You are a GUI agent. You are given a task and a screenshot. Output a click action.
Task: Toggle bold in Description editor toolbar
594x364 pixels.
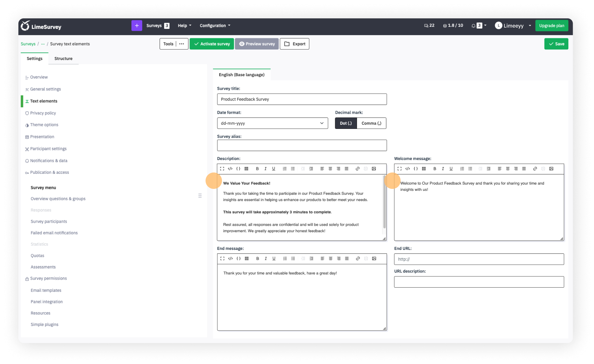[257, 169]
